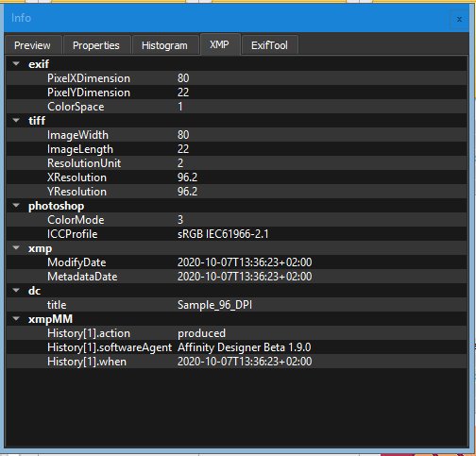This screenshot has width=476, height=456.
Task: Collapse the exif group
Action: click(x=16, y=64)
